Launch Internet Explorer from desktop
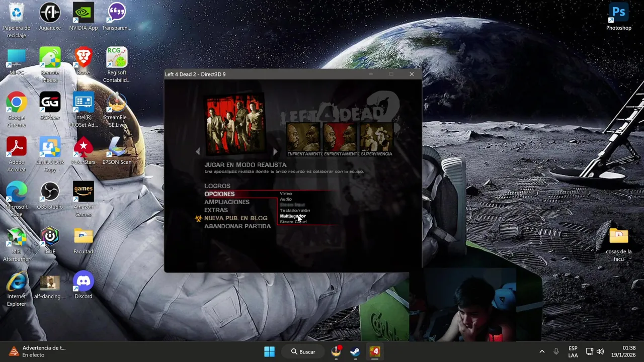 (17, 289)
